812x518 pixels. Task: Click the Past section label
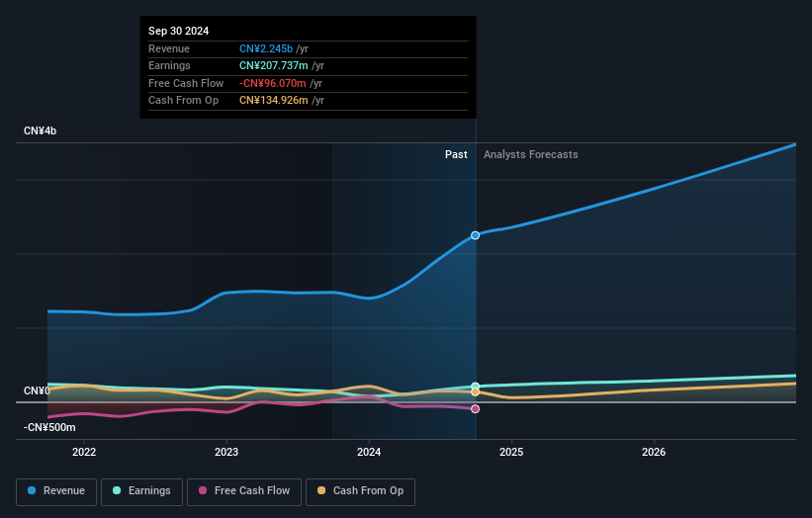click(x=456, y=154)
